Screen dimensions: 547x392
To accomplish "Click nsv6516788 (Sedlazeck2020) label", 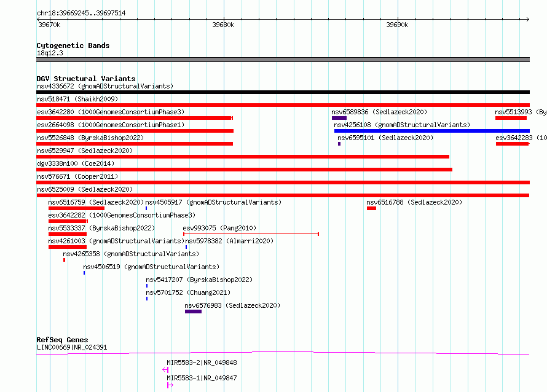I will [414, 202].
